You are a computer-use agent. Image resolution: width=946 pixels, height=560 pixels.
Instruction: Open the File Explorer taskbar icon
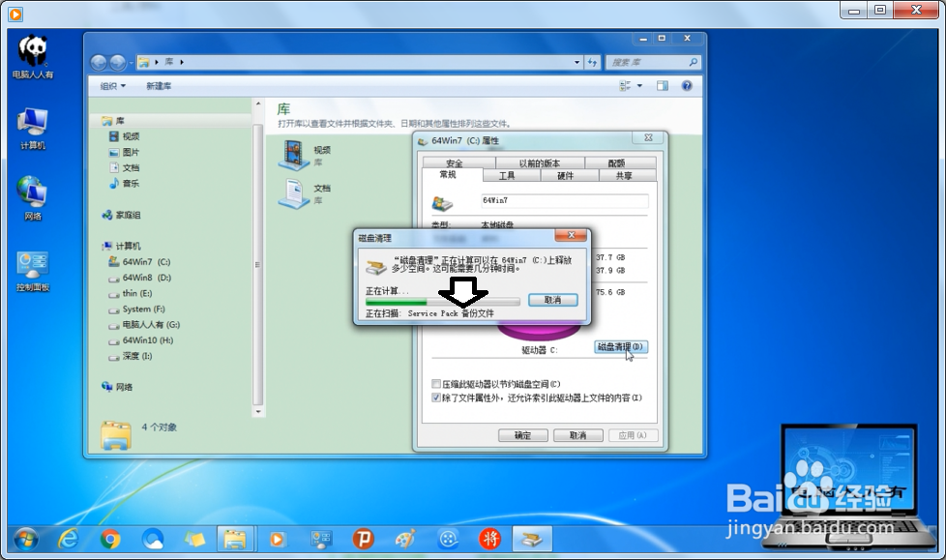coord(235,539)
